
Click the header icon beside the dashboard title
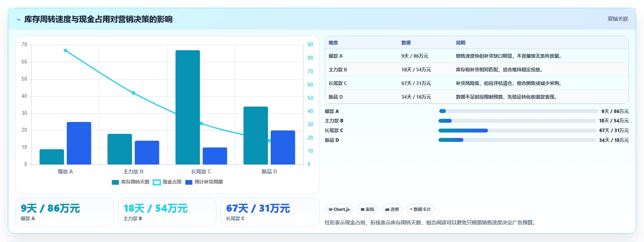[18, 19]
